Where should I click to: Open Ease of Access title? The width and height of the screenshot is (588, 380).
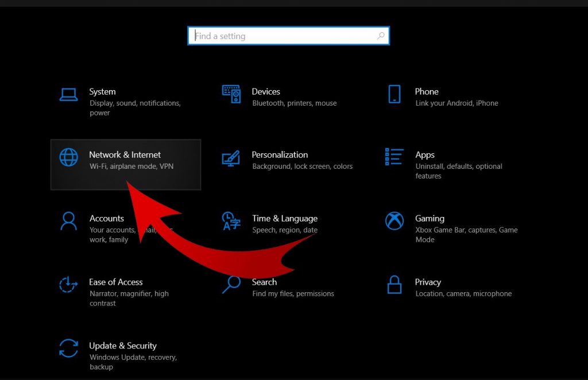click(x=116, y=282)
